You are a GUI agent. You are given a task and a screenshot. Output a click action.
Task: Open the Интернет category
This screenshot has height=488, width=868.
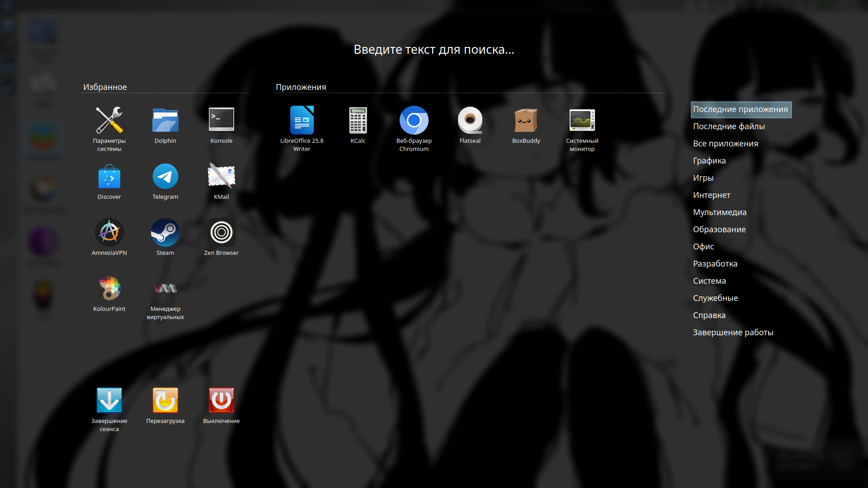click(x=711, y=195)
